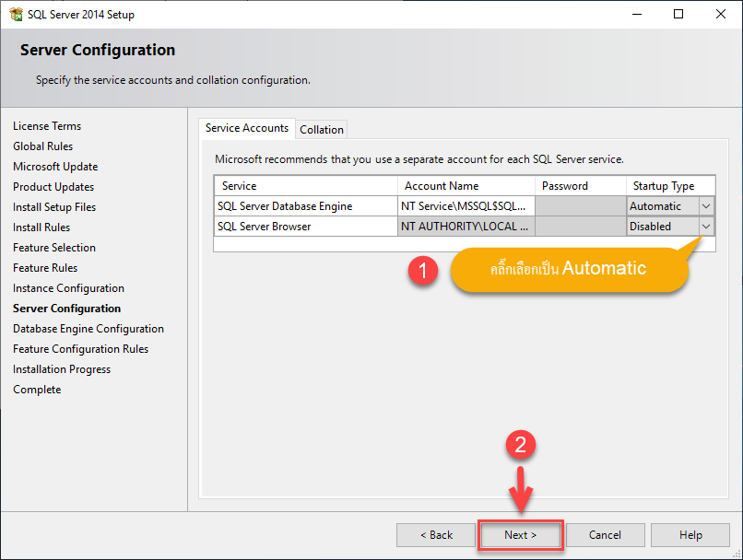Viewport: 743px width, 560px height.
Task: Switch to the Collation tab
Action: click(322, 129)
